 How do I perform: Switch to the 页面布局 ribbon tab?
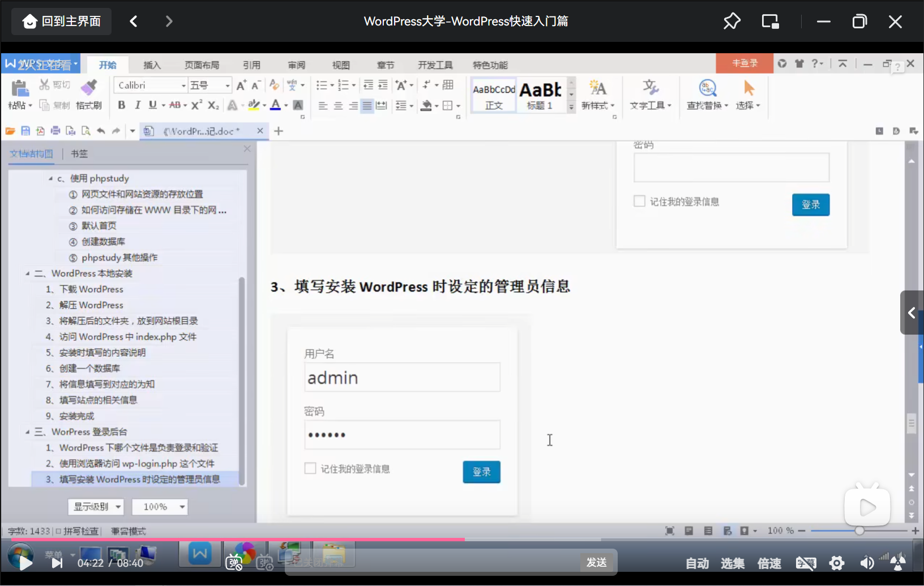coord(202,65)
